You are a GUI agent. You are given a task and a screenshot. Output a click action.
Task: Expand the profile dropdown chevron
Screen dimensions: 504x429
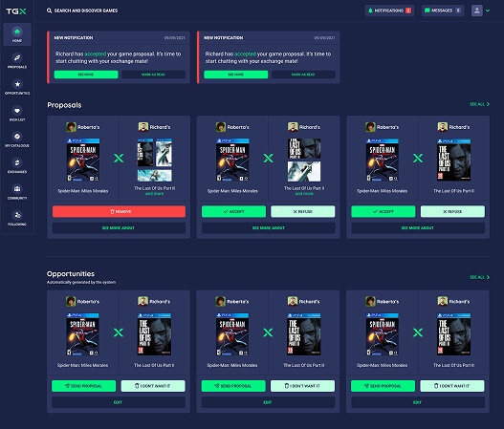point(488,11)
